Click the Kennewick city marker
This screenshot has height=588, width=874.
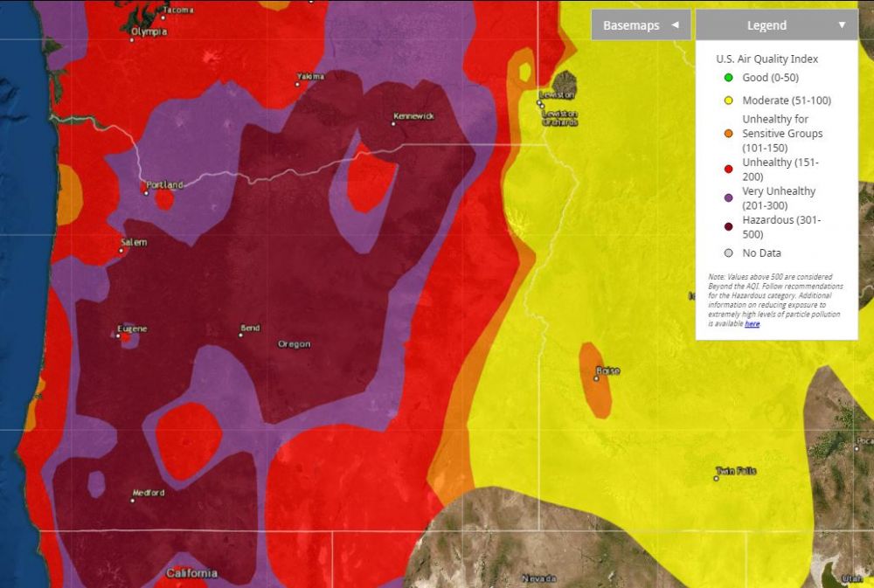click(x=393, y=124)
